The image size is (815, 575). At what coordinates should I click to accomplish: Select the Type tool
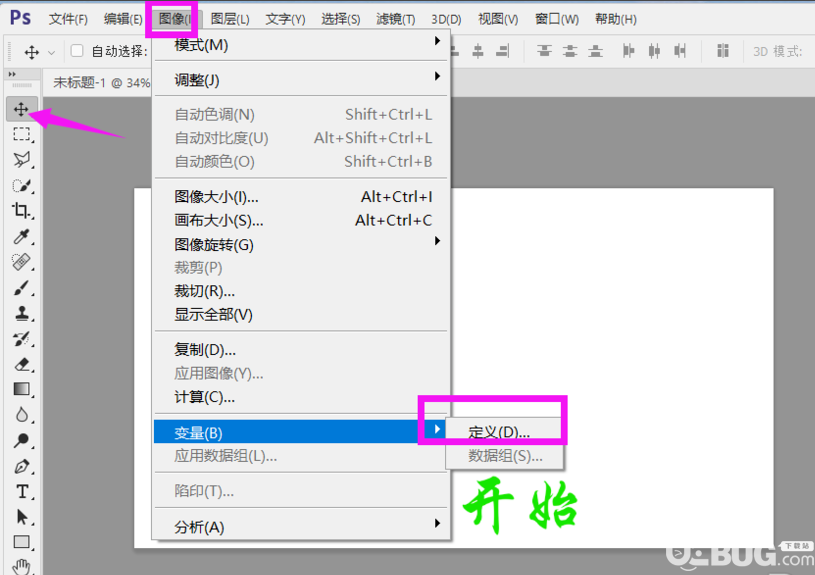21,491
